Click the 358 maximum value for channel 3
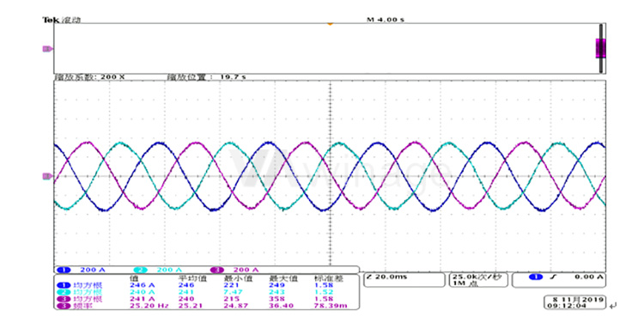 (x=276, y=299)
